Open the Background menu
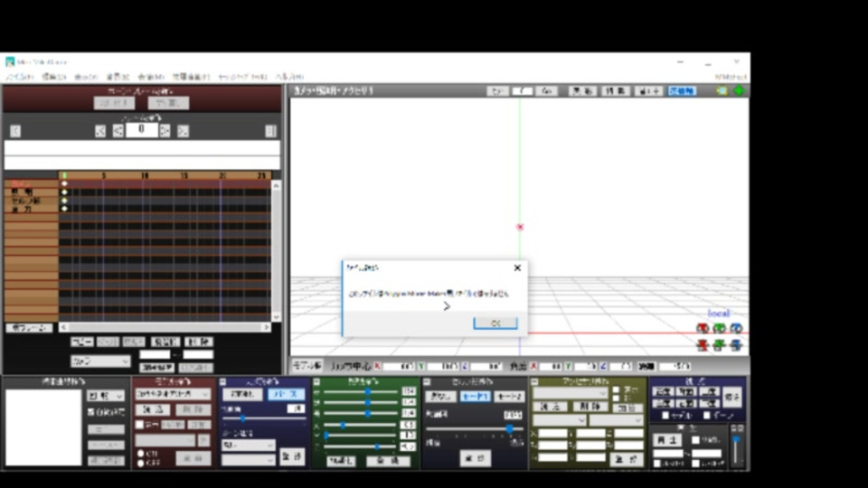 tap(118, 77)
